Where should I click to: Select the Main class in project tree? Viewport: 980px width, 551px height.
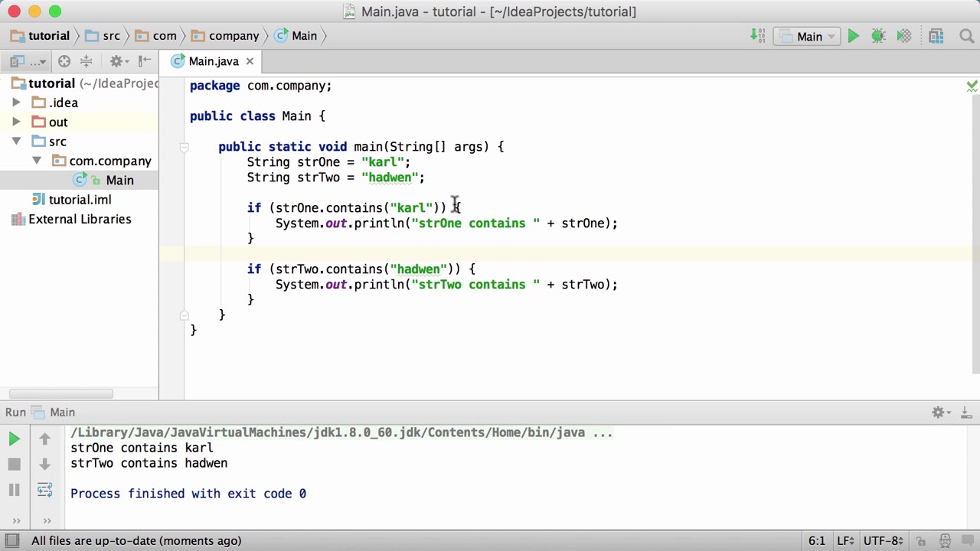click(x=80, y=180)
